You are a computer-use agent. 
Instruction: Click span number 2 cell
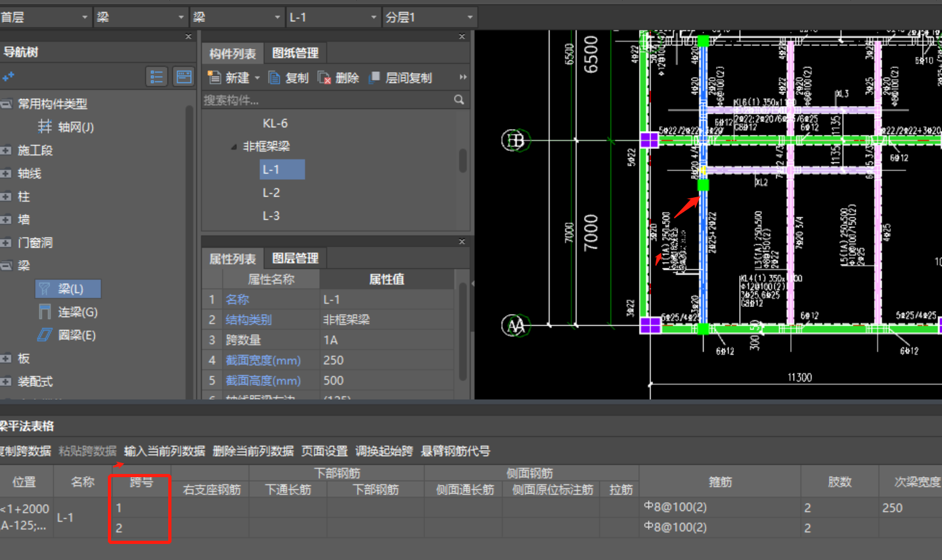point(141,528)
